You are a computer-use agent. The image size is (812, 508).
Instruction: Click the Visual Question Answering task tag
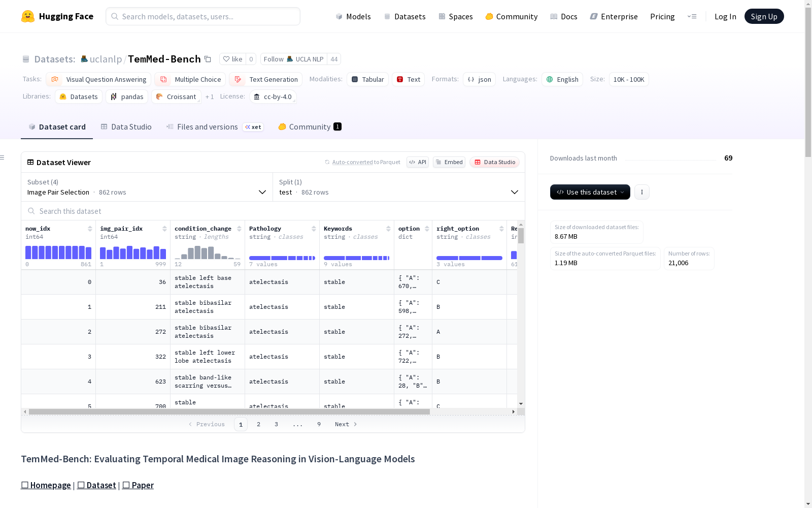click(98, 79)
